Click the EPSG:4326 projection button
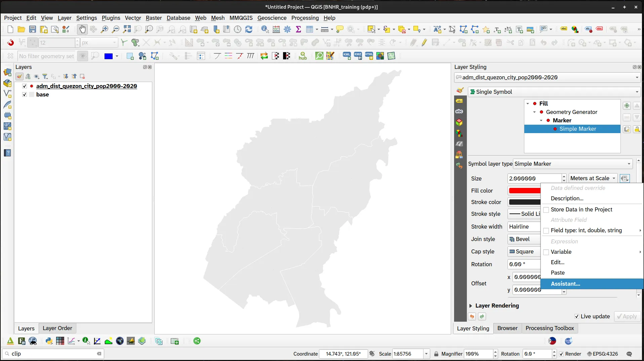Screen dimensions: 644x361 click(602, 354)
